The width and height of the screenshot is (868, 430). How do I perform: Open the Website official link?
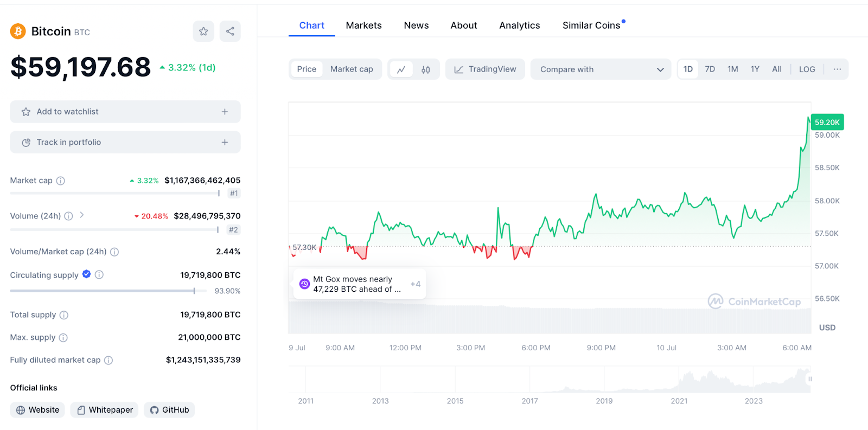37,410
